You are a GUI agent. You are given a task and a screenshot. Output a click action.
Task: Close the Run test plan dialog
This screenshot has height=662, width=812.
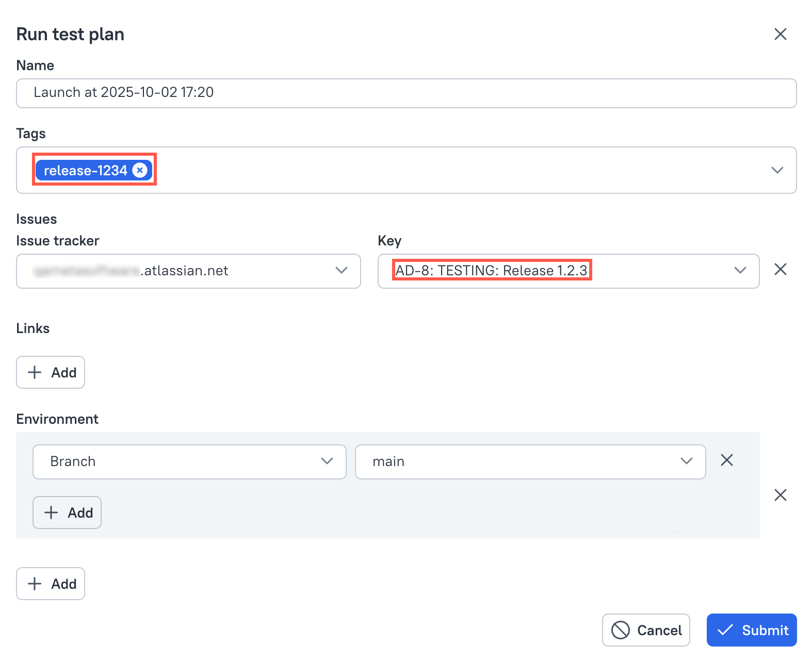780,34
